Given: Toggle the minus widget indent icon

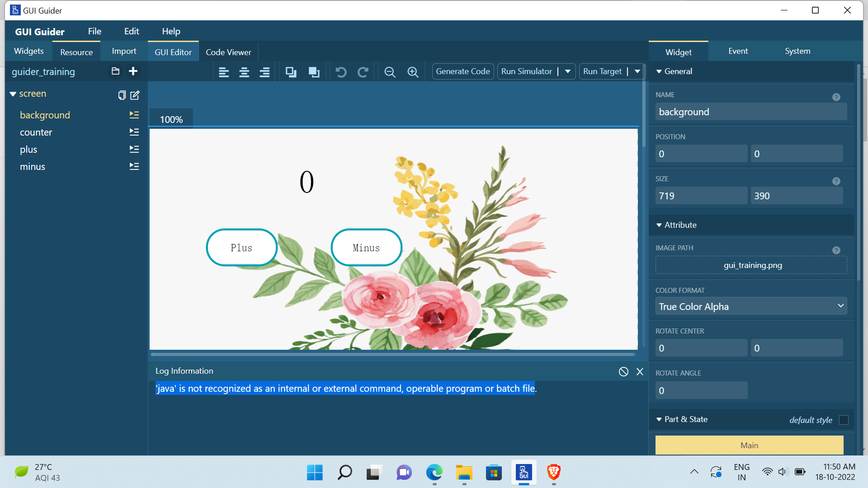Looking at the screenshot, I should coord(134,166).
